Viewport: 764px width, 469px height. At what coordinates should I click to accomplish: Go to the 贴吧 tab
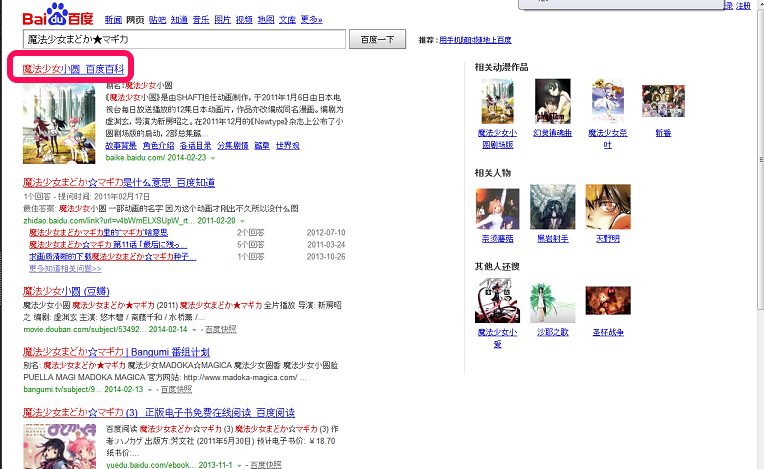(x=157, y=19)
